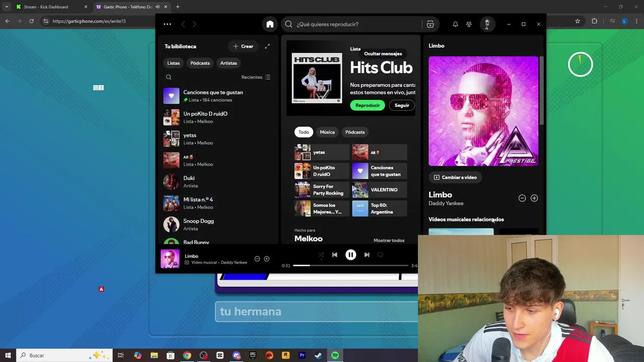
Task: Open a new Chrome tab
Action: tap(178, 7)
